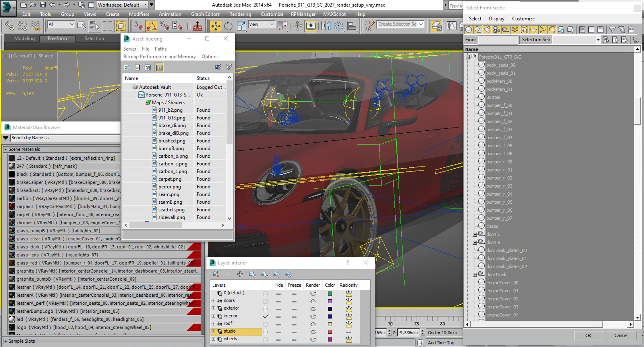Click the Select All icon beside Selection Set
Image resolution: width=644 pixels, height=347 pixels.
[x=606, y=40]
